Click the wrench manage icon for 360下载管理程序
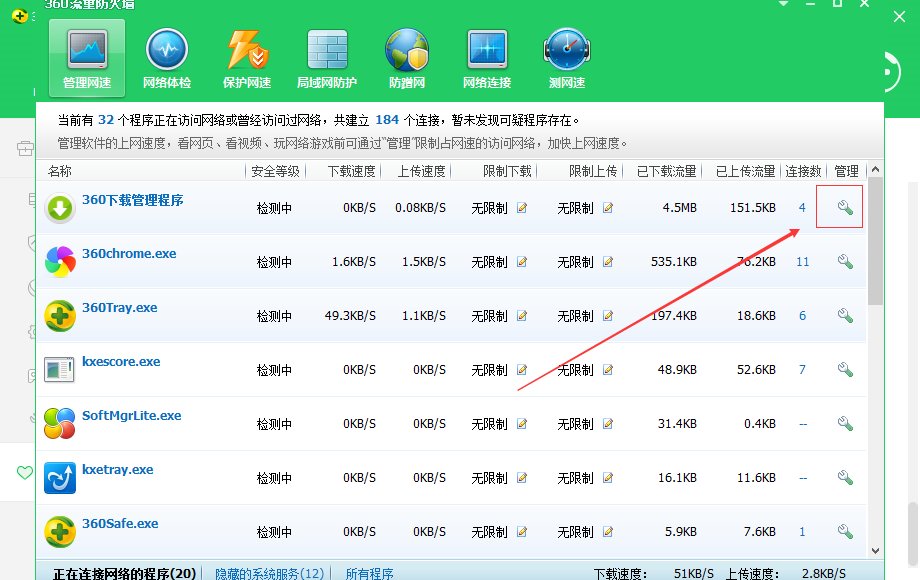This screenshot has width=920, height=580. (845, 207)
